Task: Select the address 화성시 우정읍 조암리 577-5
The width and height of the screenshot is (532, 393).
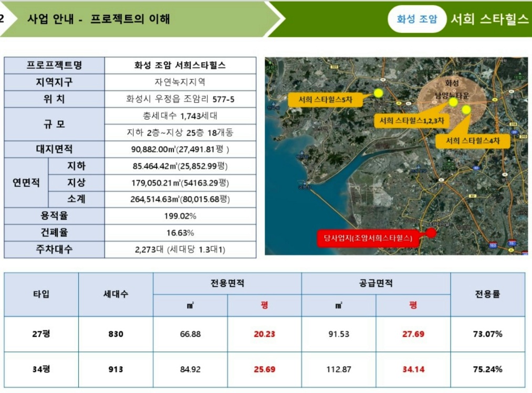Action: coord(180,99)
